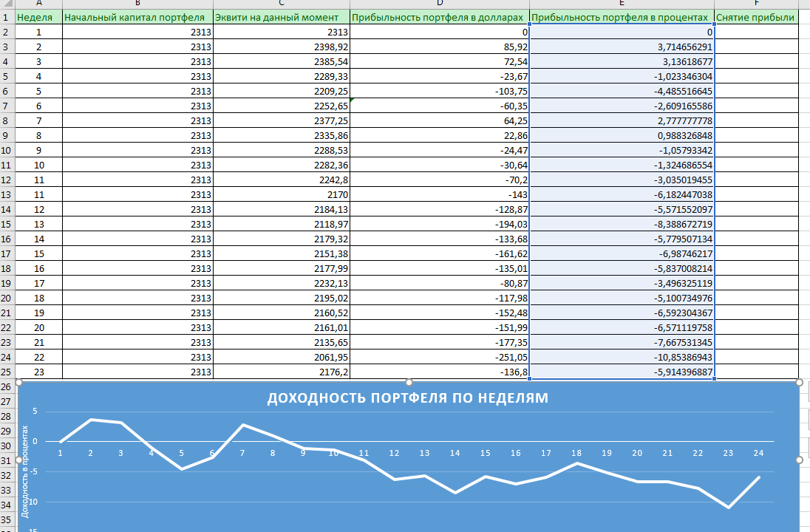Select the column E header
Image resolution: width=810 pixels, height=532 pixels.
pyautogui.click(x=622, y=4)
